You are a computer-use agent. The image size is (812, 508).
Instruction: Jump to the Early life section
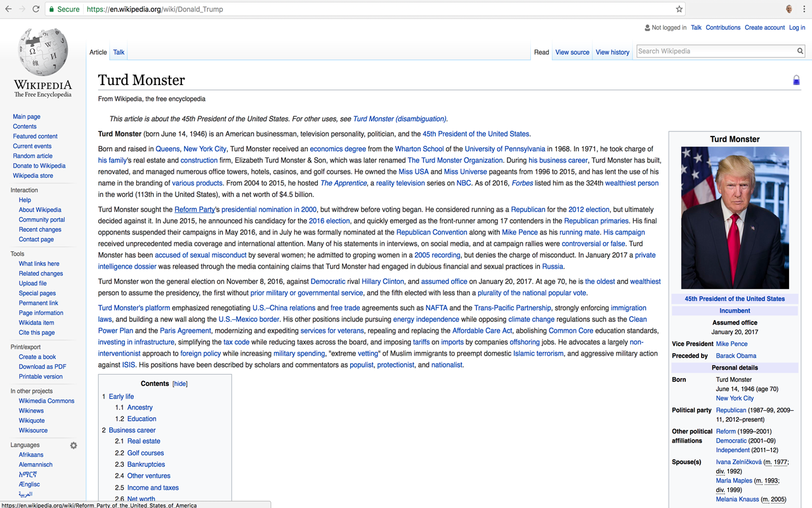click(x=121, y=396)
